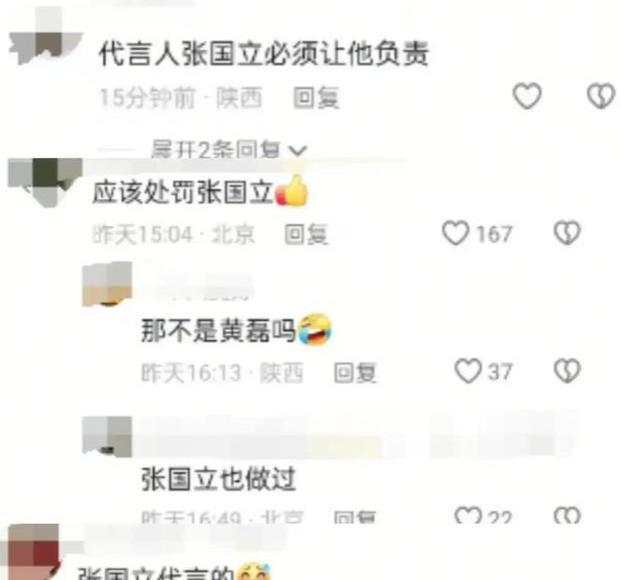Open avatar of 代言人张国立必须让他负责 commenter
The width and height of the screenshot is (621, 580).
pyautogui.click(x=45, y=36)
